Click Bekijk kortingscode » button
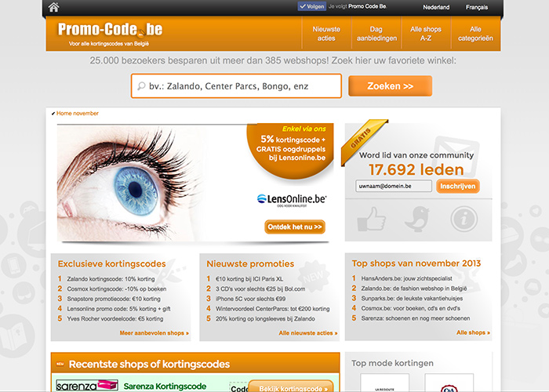 [291, 387]
